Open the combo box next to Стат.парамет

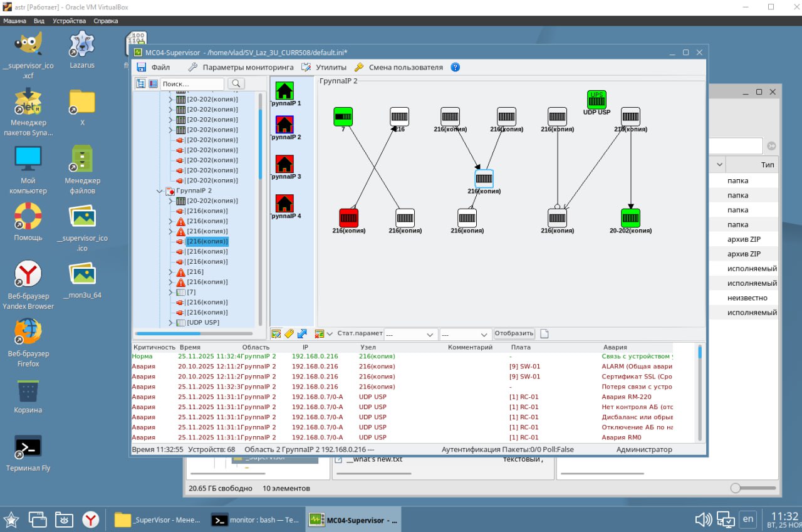pos(410,335)
